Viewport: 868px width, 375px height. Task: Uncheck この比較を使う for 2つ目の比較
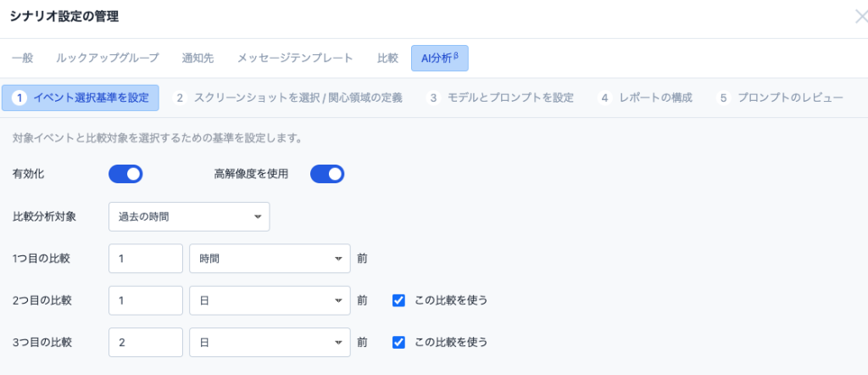tap(399, 299)
